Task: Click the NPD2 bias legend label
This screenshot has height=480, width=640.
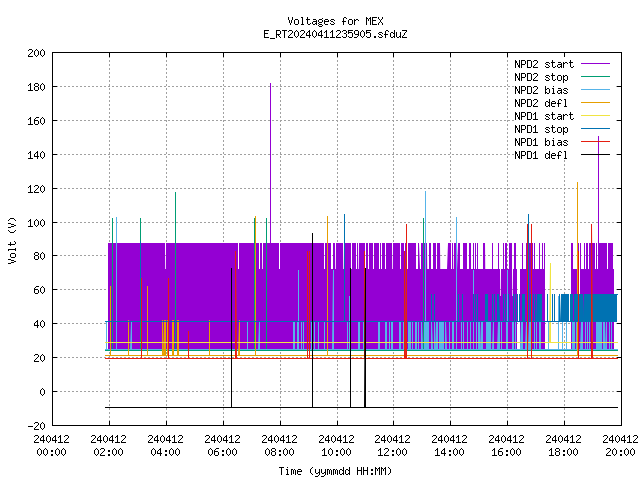Action: (541, 90)
